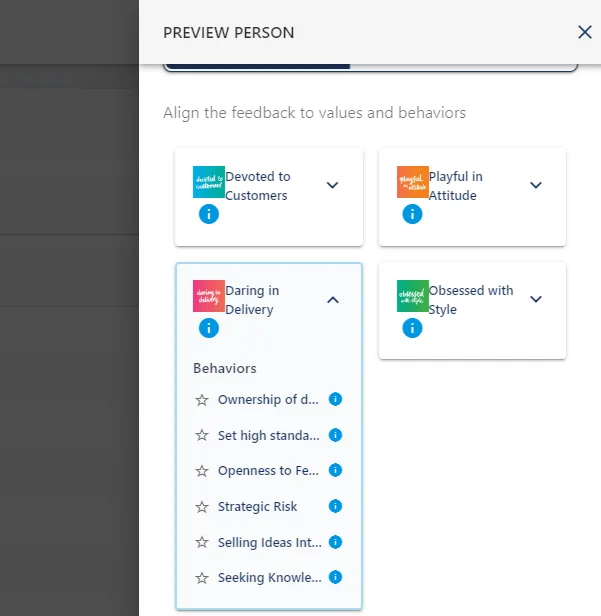Click the Daring in Delivery pink logo

pos(209,296)
